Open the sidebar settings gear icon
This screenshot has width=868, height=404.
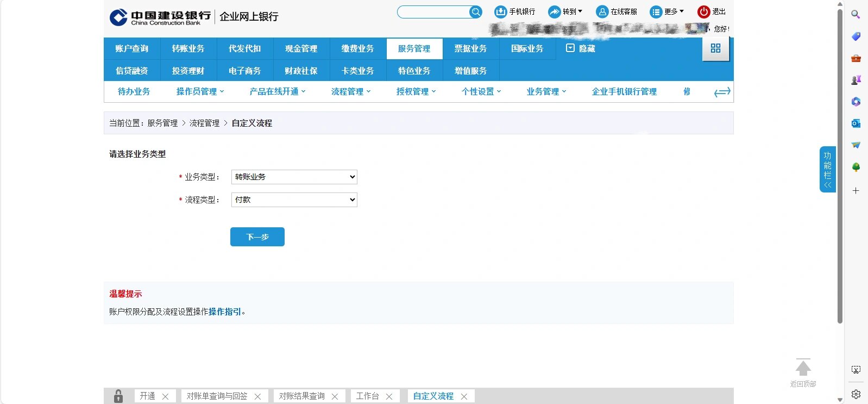point(856,394)
